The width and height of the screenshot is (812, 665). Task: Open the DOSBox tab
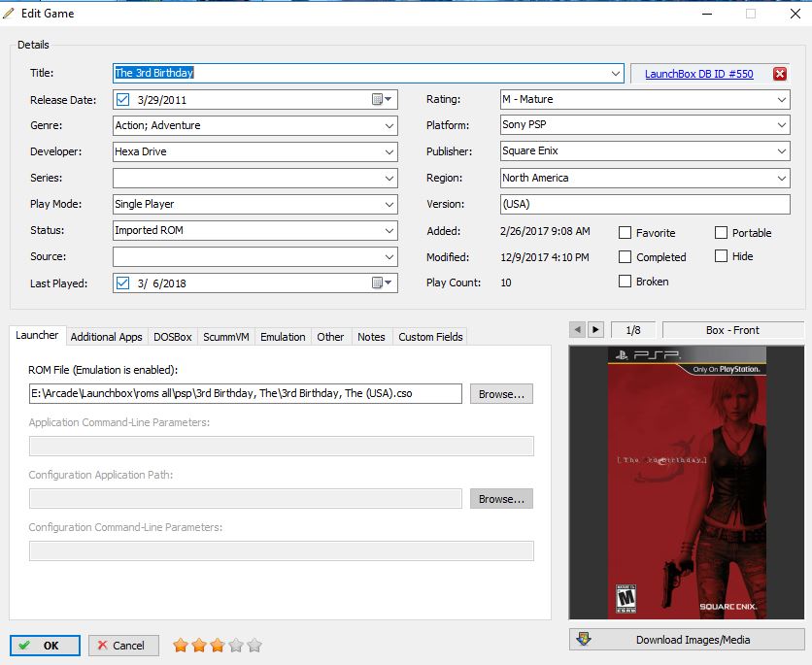(x=173, y=337)
